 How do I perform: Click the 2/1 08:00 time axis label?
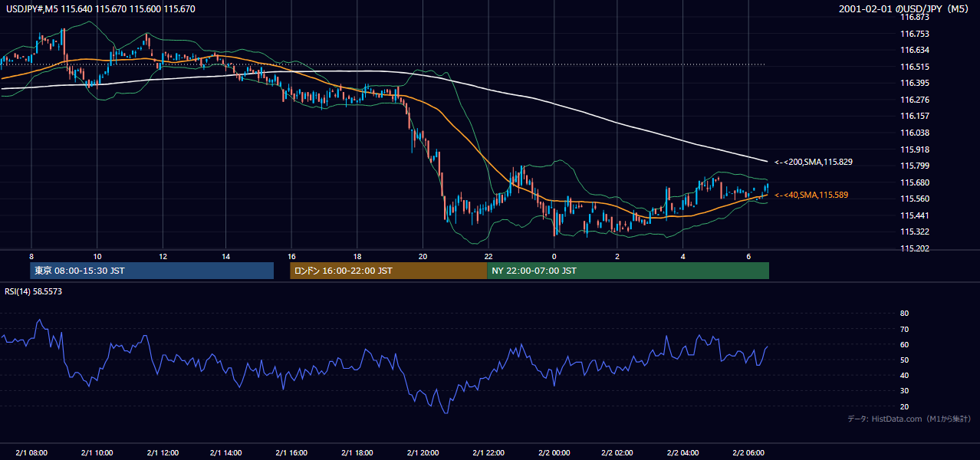(x=31, y=453)
